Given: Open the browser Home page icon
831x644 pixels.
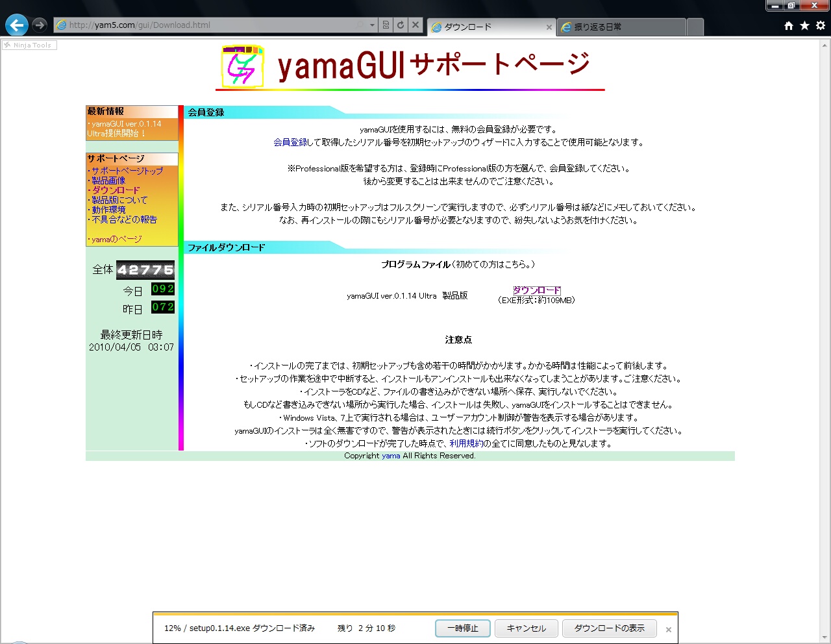Looking at the screenshot, I should [789, 25].
